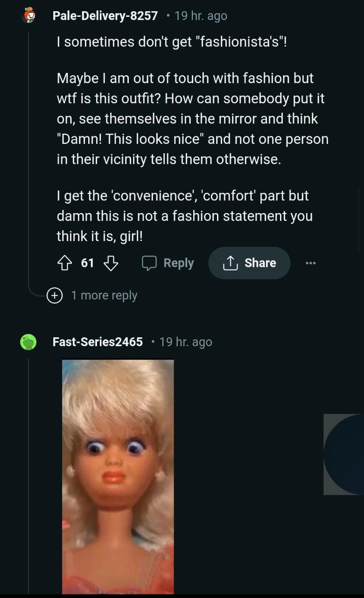Viewport: 364px width, 598px height.
Task: Tap the dark circular floating button
Action: (344, 454)
